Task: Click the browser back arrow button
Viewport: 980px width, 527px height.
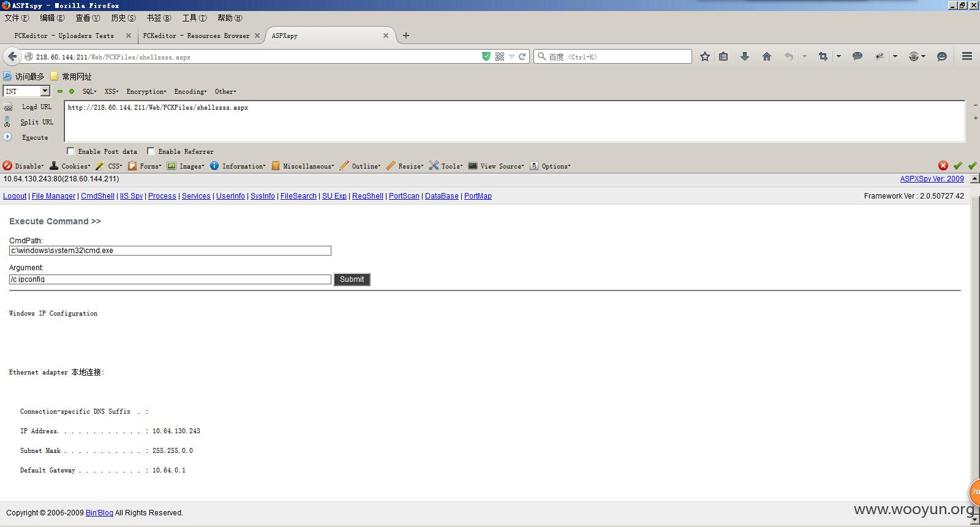Action: [x=12, y=56]
